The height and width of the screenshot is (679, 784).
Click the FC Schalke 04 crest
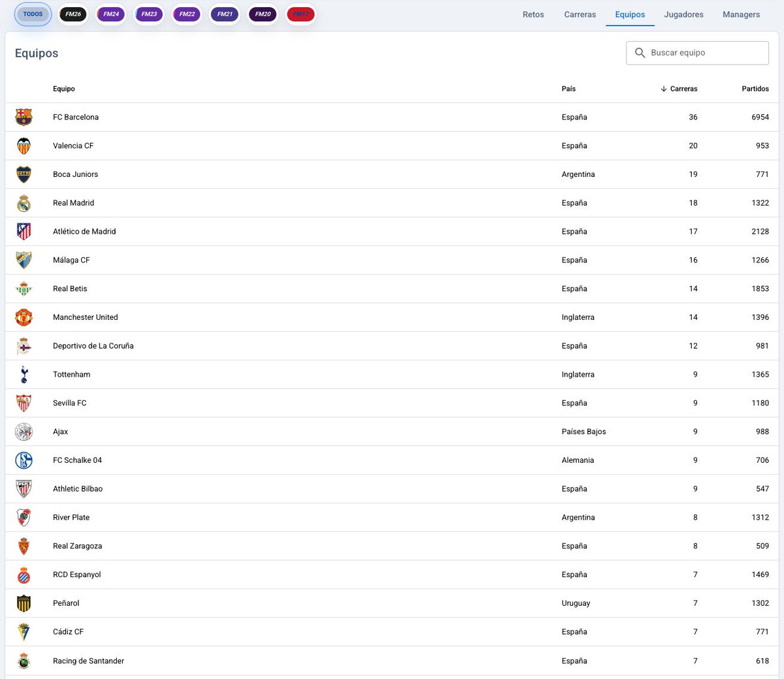click(24, 460)
